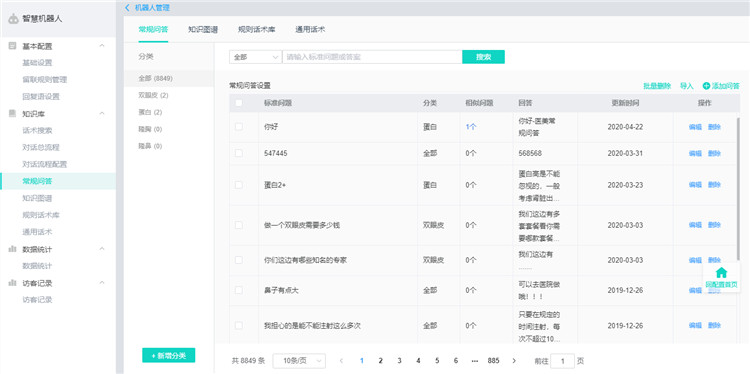This screenshot has width=750, height=374.
Task: Go to page 2 in pagination
Action: point(380,361)
